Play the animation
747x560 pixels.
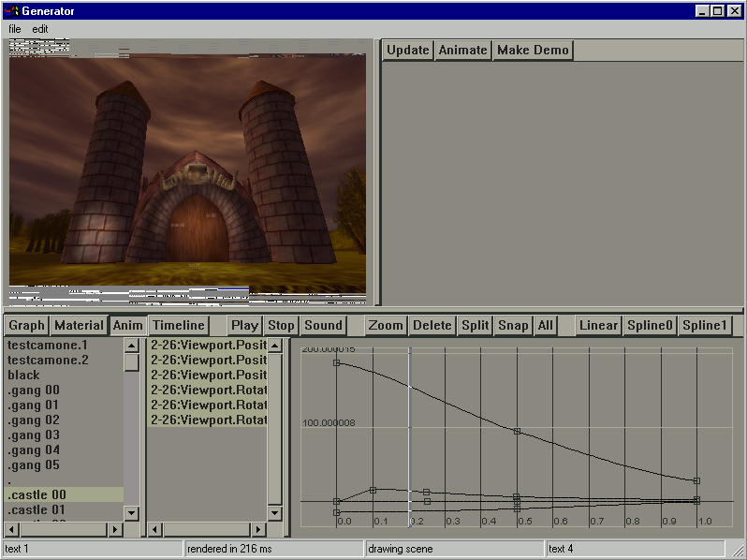tap(244, 326)
